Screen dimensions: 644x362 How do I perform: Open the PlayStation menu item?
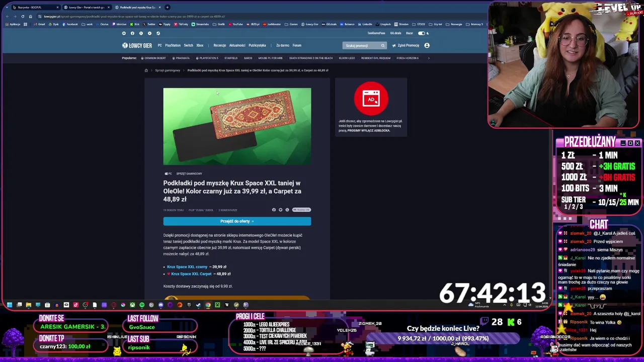(173, 45)
